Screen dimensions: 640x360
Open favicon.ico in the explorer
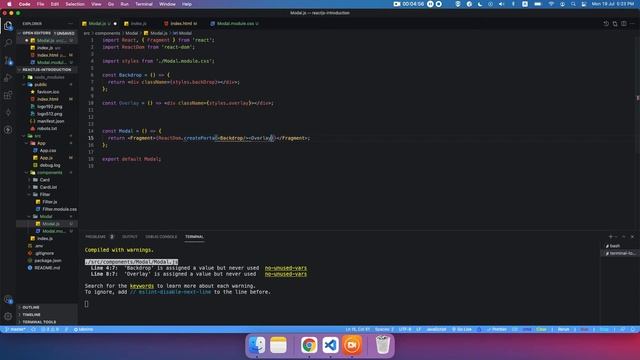[47, 92]
